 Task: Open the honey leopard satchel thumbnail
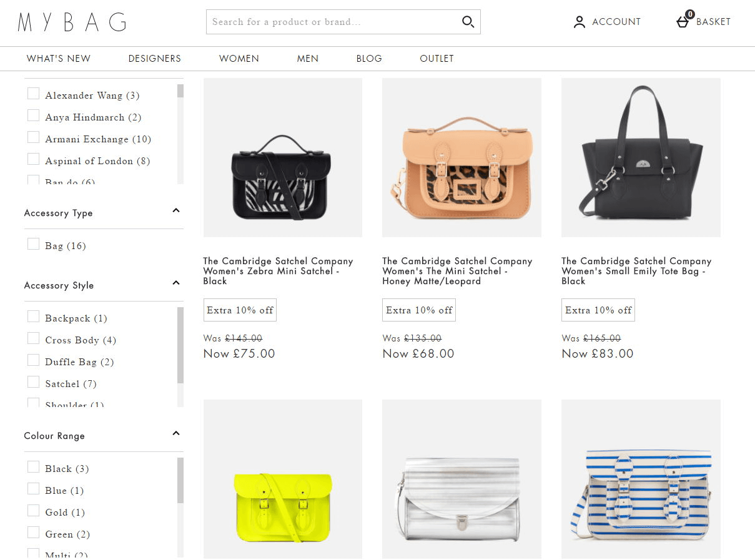[x=462, y=157]
